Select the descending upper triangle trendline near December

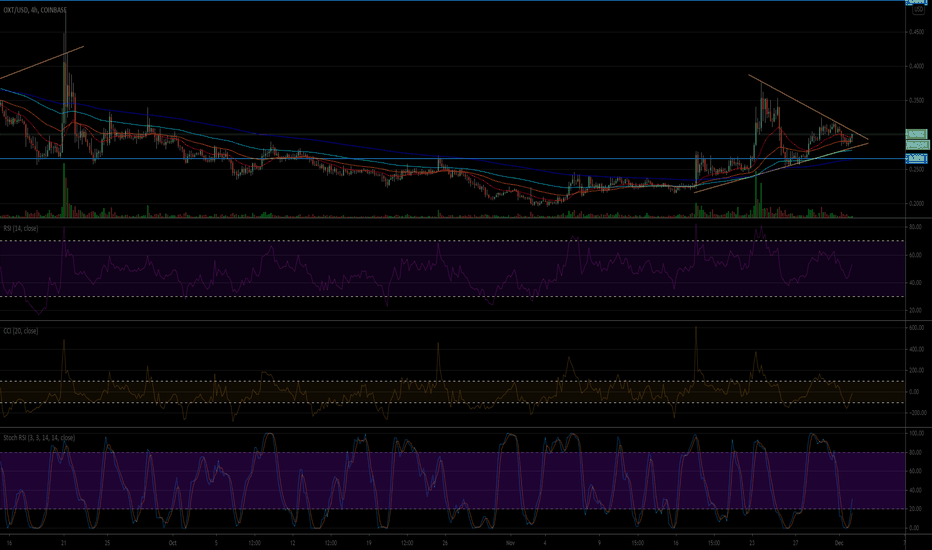tap(808, 107)
